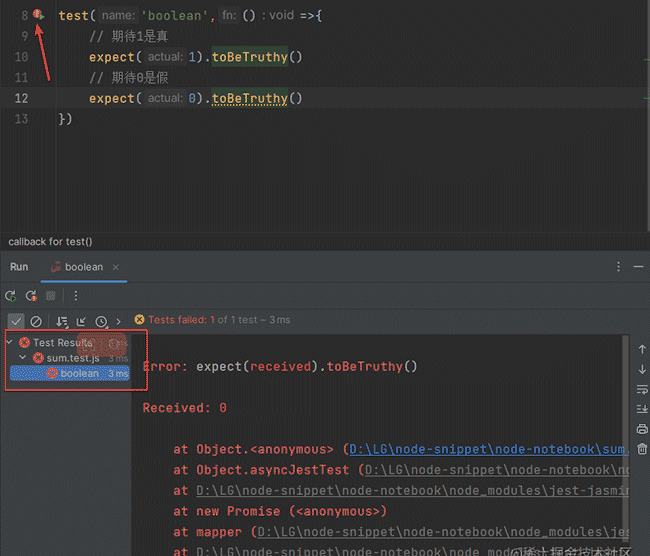This screenshot has height=556, width=650.
Task: Open Run panel options kebab menu
Action: coord(618,267)
